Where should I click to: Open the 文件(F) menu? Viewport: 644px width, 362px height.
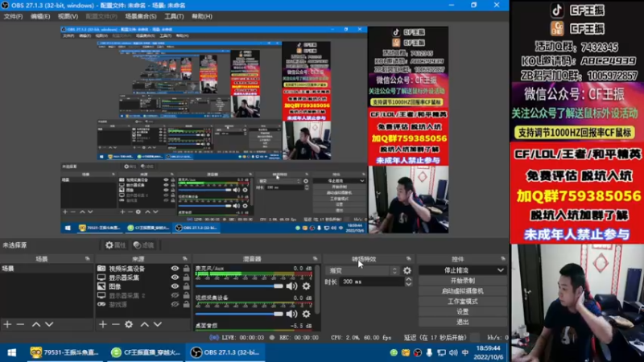click(13, 16)
